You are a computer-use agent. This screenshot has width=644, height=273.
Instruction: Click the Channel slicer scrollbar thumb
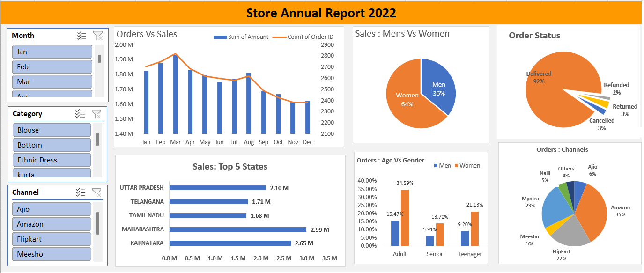(x=98, y=223)
